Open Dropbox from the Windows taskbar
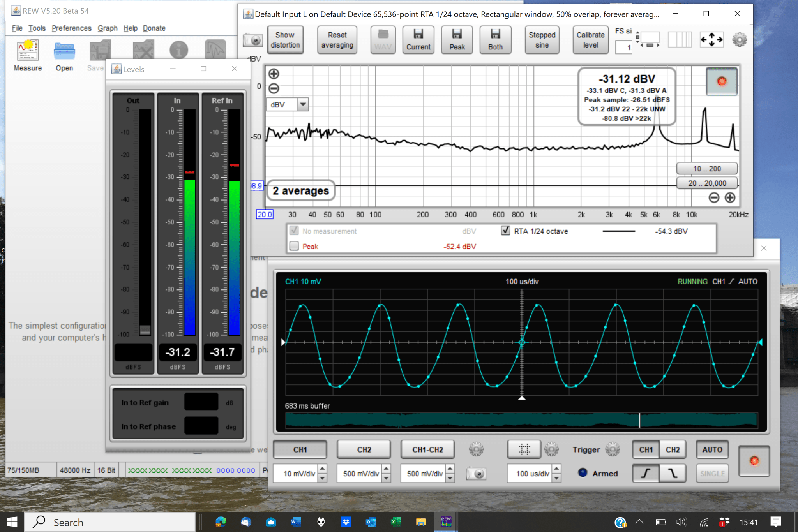The height and width of the screenshot is (532, 798). [x=346, y=522]
